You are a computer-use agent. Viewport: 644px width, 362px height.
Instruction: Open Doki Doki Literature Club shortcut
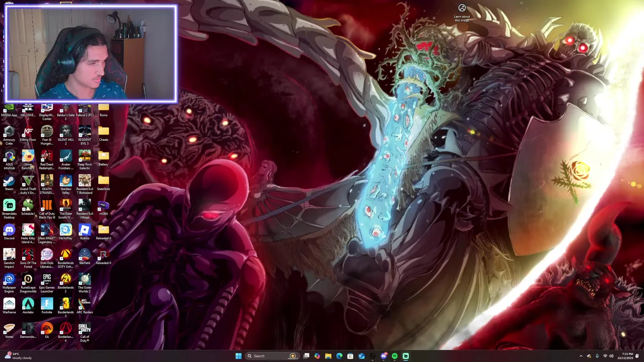point(47,258)
